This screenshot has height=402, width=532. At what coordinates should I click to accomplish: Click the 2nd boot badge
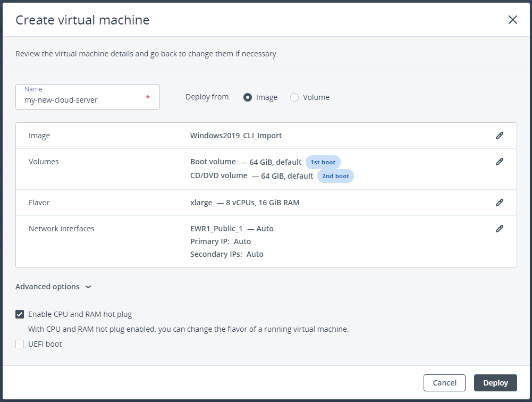tap(335, 176)
